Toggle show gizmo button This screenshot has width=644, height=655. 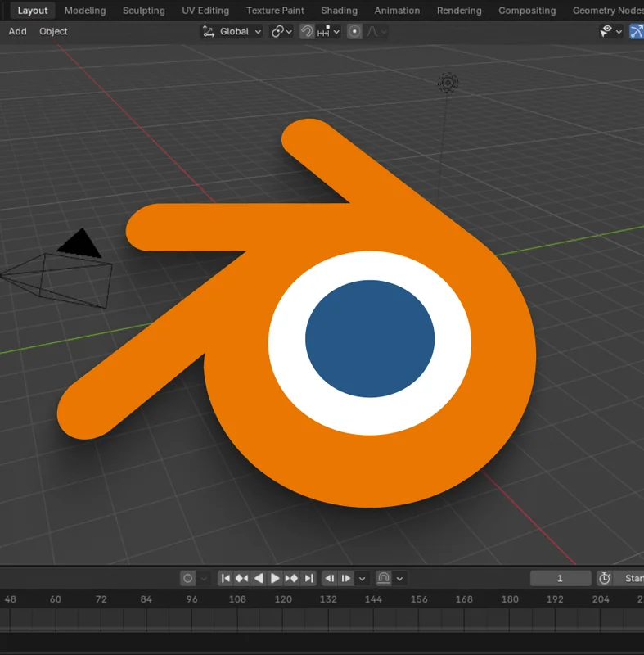636,31
